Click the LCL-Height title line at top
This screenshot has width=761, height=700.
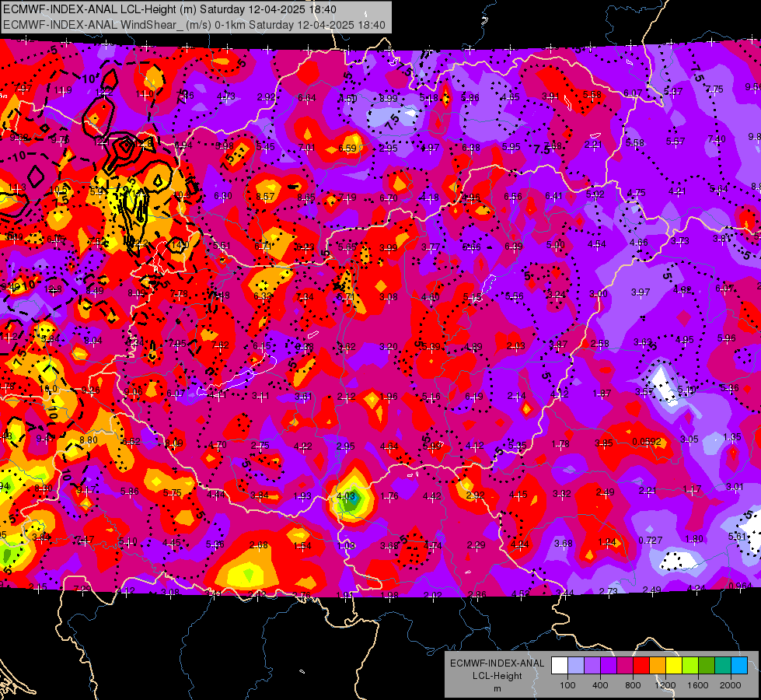click(x=169, y=9)
